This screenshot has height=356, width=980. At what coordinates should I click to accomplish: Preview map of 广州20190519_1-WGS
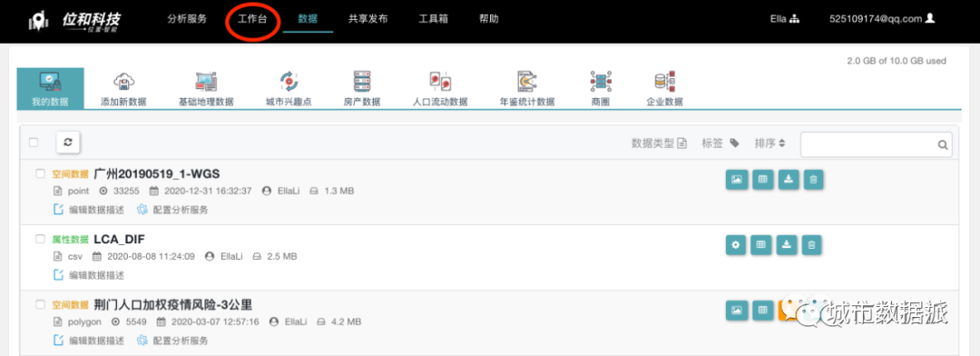(x=736, y=180)
